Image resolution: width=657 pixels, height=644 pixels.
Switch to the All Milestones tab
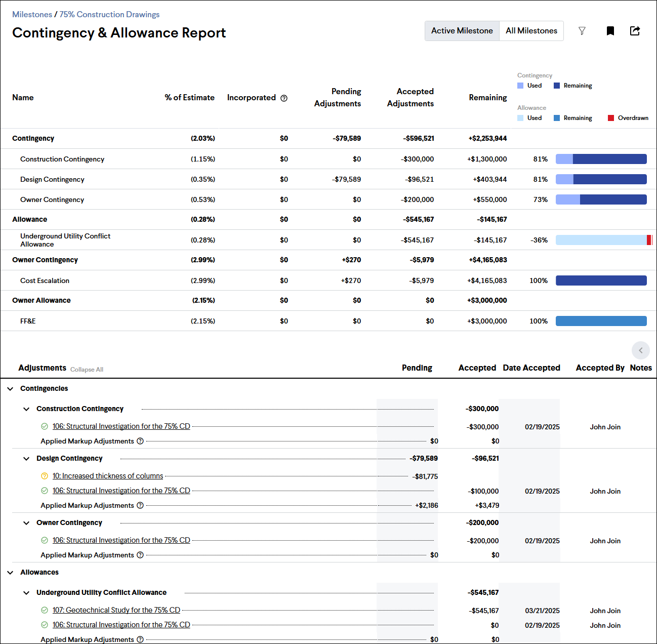tap(531, 31)
